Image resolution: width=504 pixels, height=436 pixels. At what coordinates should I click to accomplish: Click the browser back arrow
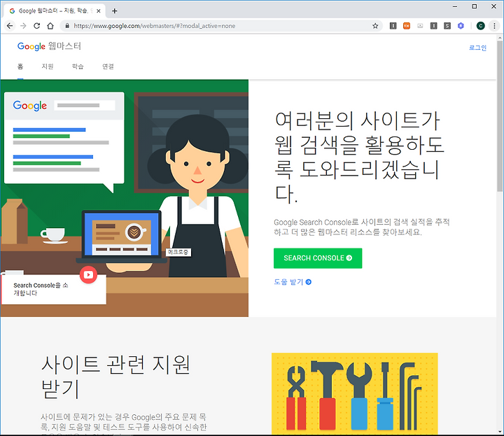click(10, 26)
